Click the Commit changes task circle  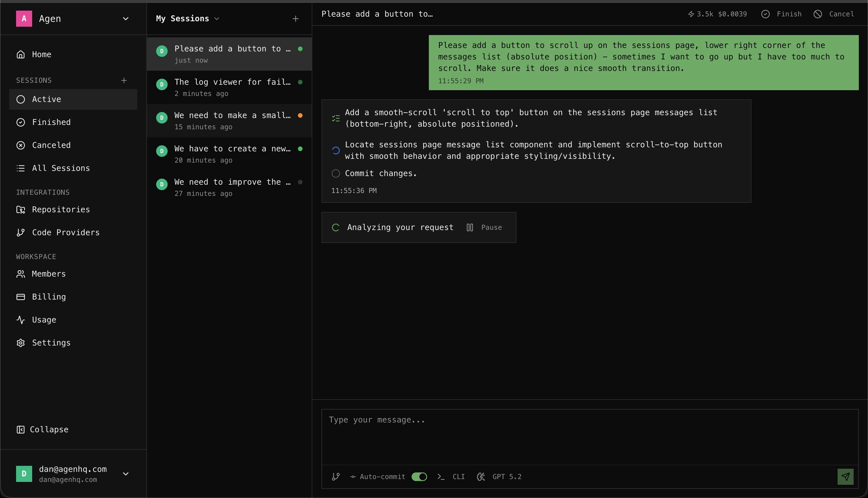point(336,173)
